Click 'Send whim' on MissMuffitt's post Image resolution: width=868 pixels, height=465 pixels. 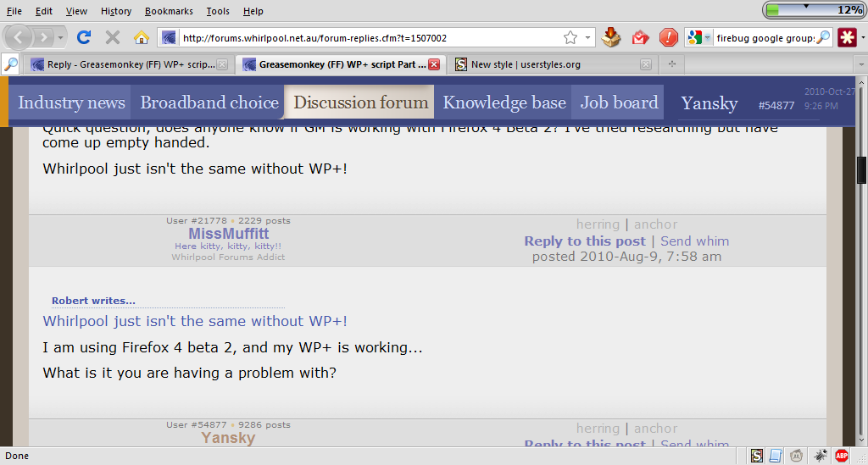click(694, 241)
